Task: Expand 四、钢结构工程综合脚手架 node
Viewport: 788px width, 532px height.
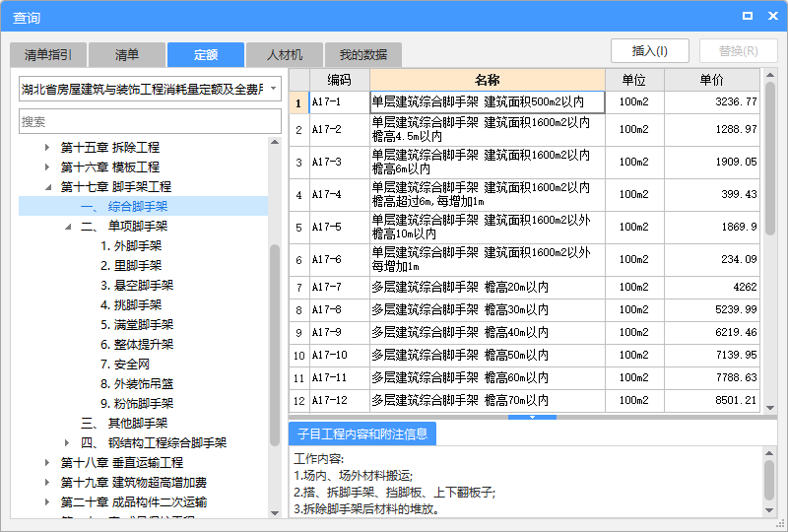Action: coord(67,443)
